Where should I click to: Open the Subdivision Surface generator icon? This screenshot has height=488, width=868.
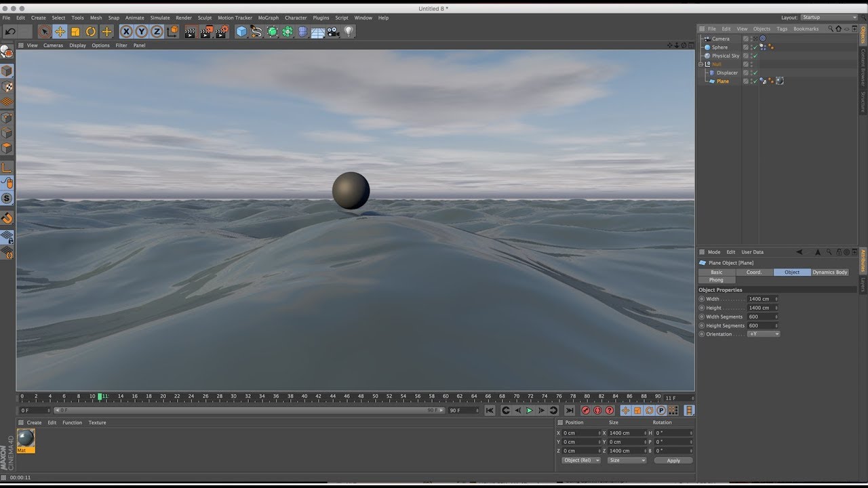click(272, 31)
